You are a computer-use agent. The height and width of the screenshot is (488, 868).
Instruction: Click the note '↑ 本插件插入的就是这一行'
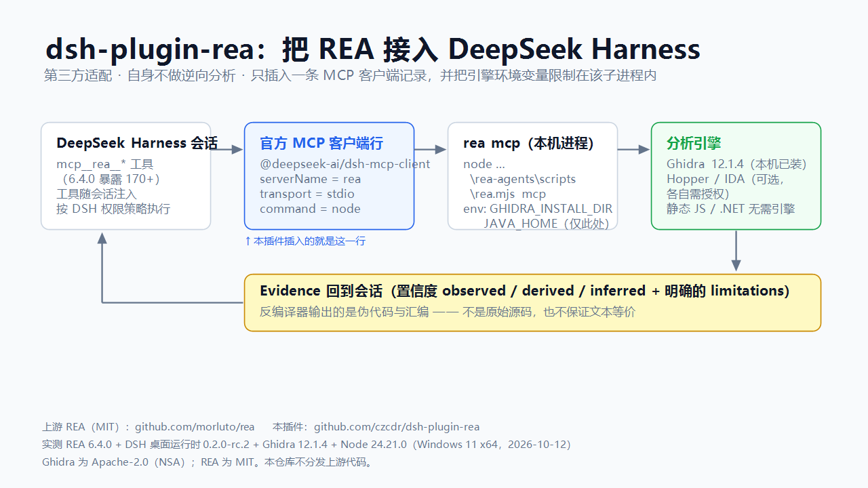point(305,241)
